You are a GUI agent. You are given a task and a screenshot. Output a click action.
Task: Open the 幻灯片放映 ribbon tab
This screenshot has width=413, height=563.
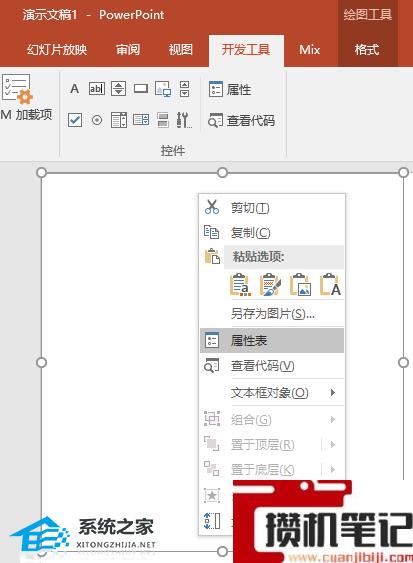(57, 50)
